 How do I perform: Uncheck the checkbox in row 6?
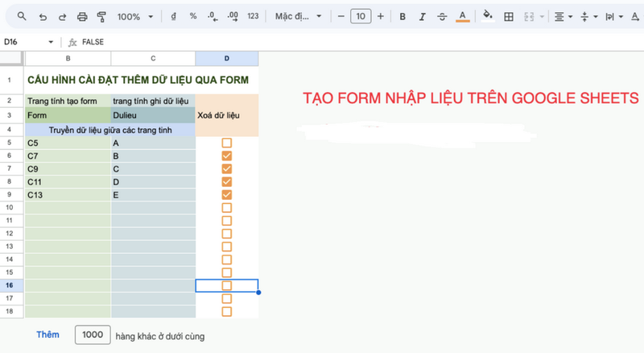(x=227, y=156)
